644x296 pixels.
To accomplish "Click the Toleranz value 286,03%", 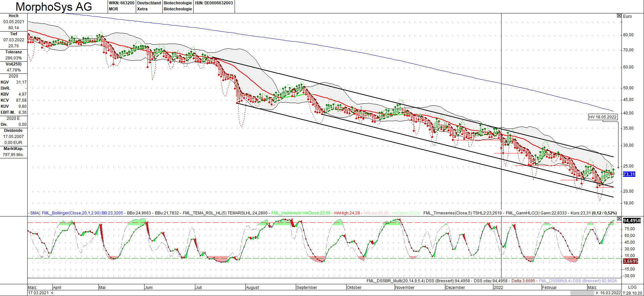I will [14, 58].
